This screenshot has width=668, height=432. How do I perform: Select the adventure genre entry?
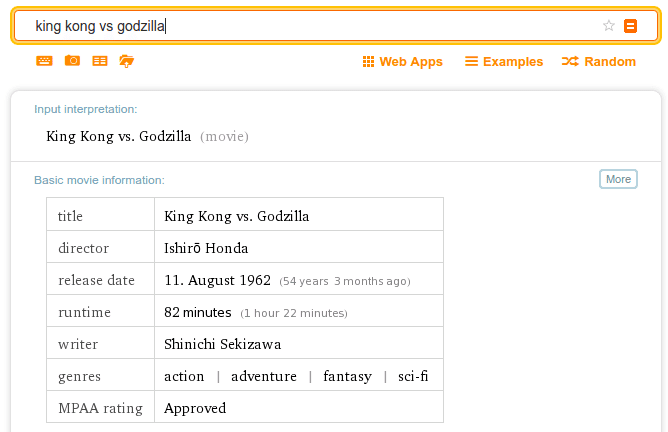point(264,376)
